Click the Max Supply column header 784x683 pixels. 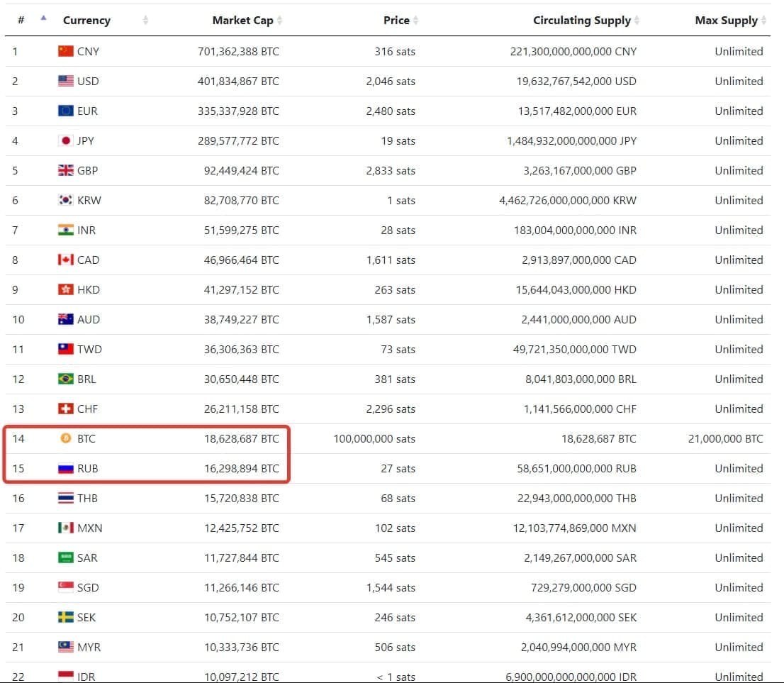pyautogui.click(x=726, y=20)
